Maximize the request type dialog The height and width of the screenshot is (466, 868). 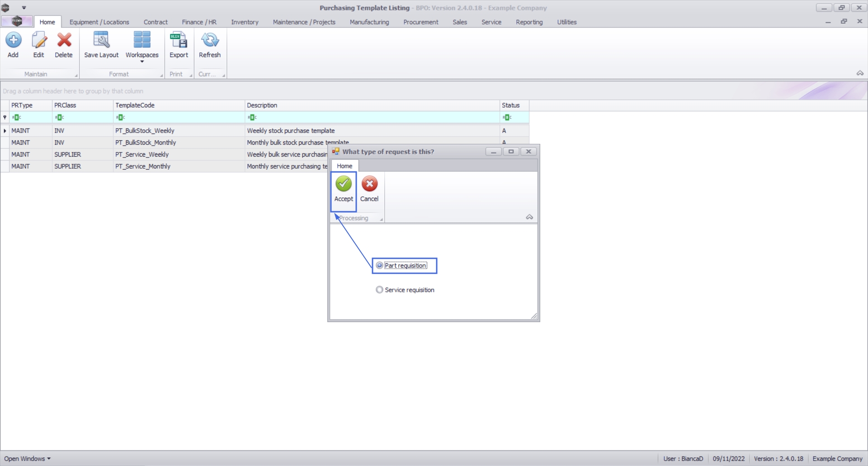point(511,152)
